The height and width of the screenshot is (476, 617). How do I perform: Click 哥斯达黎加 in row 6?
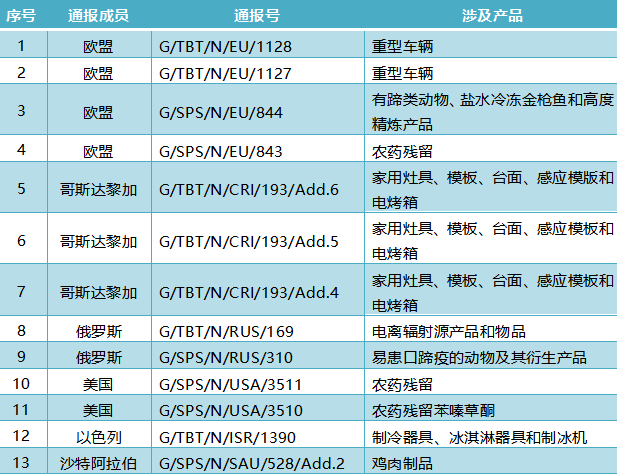click(x=98, y=242)
